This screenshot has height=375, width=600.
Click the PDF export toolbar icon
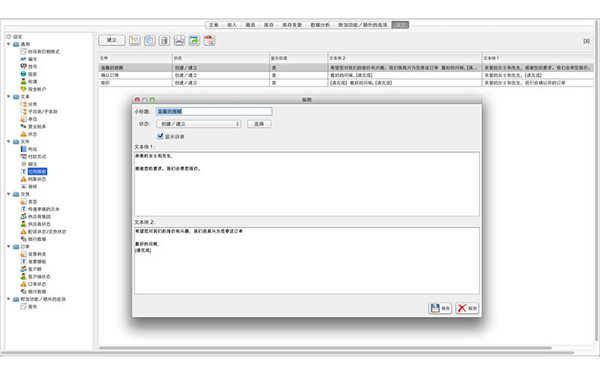tap(209, 40)
